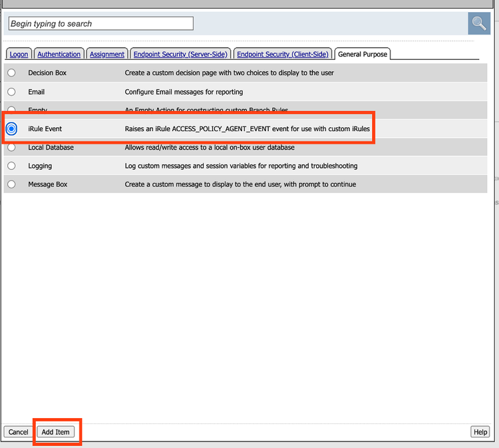The width and height of the screenshot is (499, 448).
Task: Click the Add Item button
Action: click(x=55, y=432)
